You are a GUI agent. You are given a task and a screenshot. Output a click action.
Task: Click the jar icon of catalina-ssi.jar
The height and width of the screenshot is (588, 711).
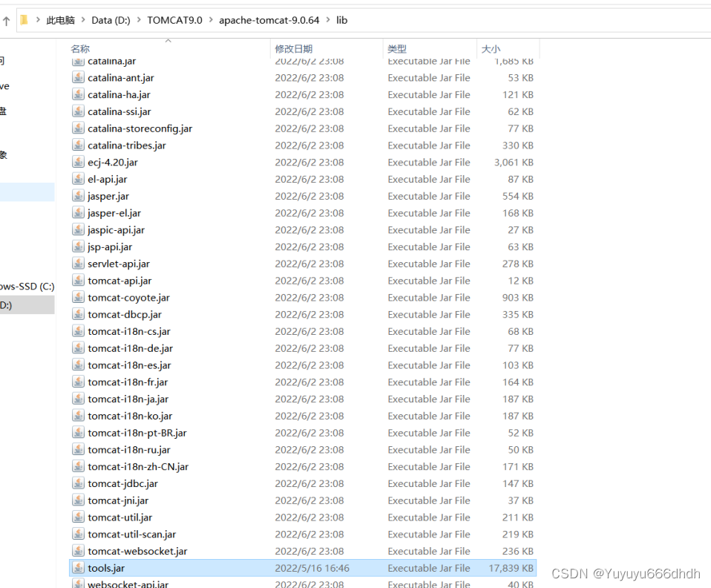[x=78, y=111]
